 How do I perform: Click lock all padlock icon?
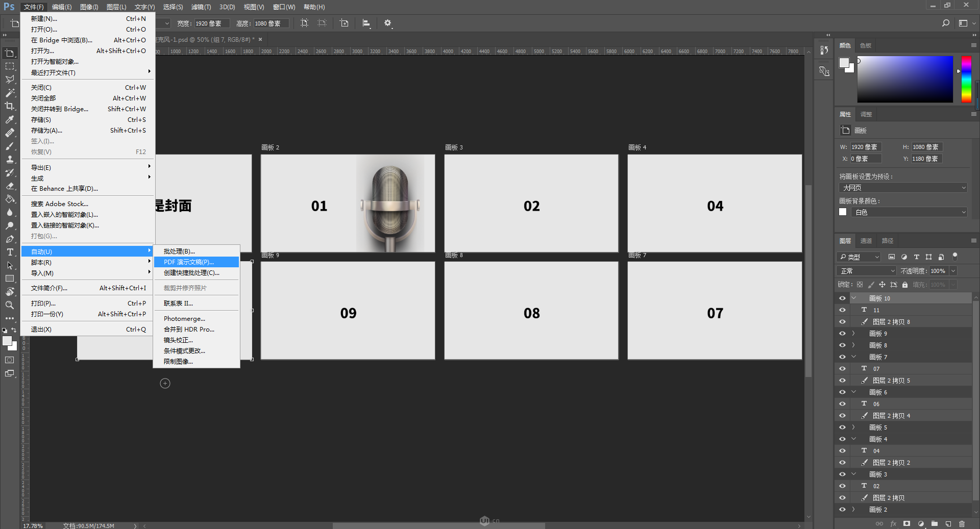tap(905, 285)
